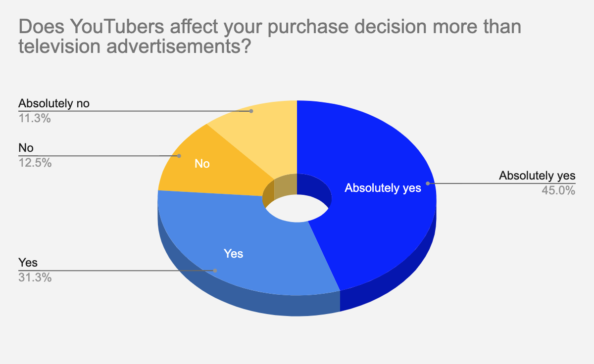This screenshot has width=594, height=364.
Task: Click leader line dot on 'Absolutely no' slice
Action: (251, 111)
